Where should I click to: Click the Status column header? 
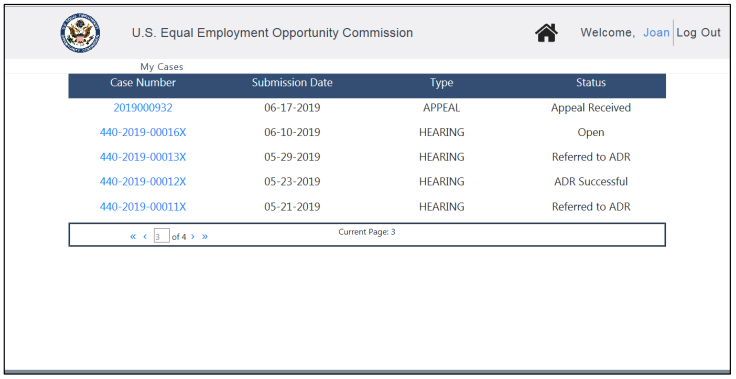coord(591,83)
